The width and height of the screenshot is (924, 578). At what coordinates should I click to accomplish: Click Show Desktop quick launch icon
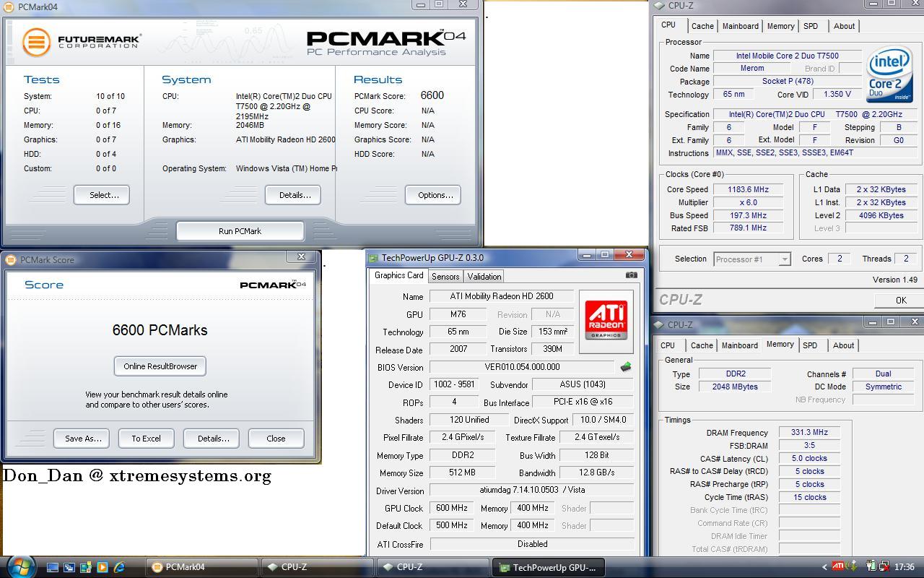[x=53, y=567]
